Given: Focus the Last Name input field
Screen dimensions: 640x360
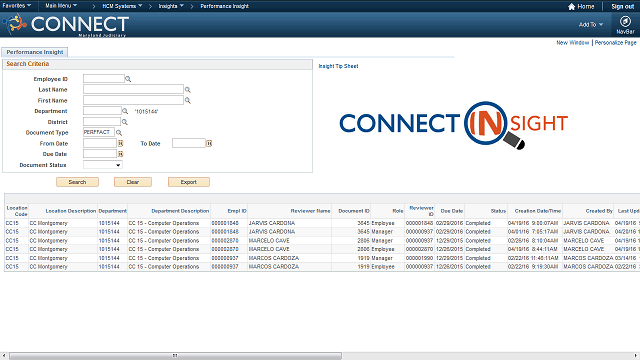Looking at the screenshot, I should coord(133,89).
